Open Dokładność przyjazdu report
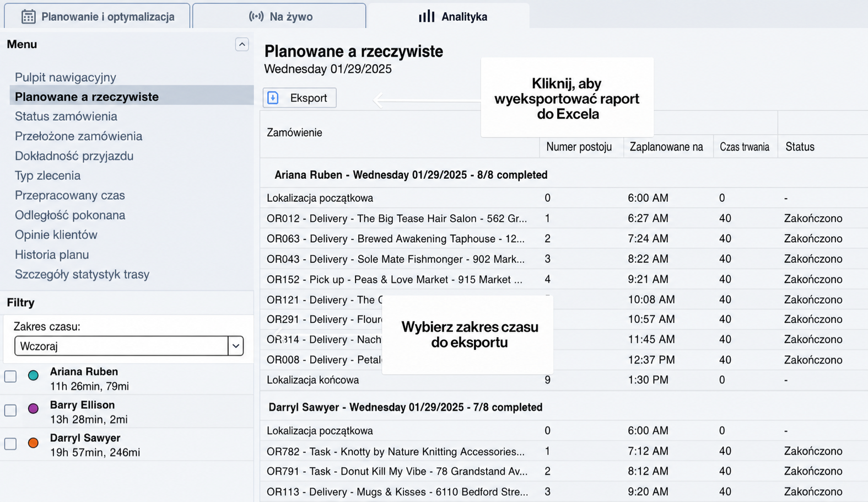 74,156
